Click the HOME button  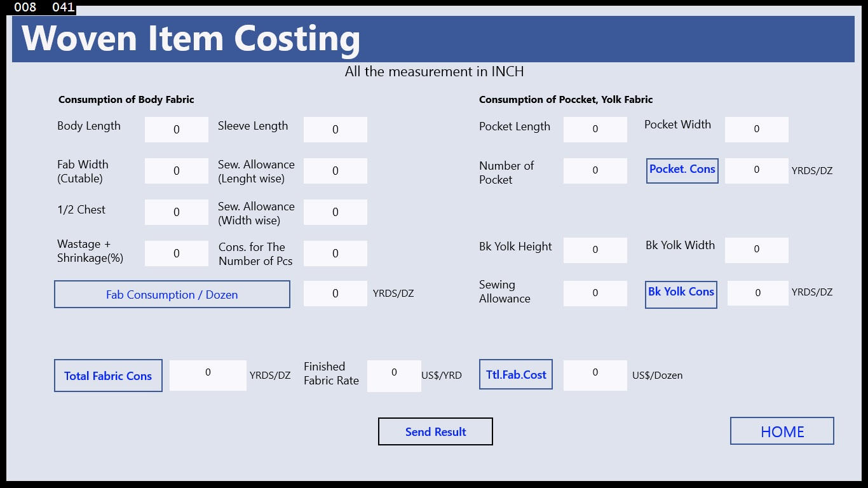click(782, 431)
